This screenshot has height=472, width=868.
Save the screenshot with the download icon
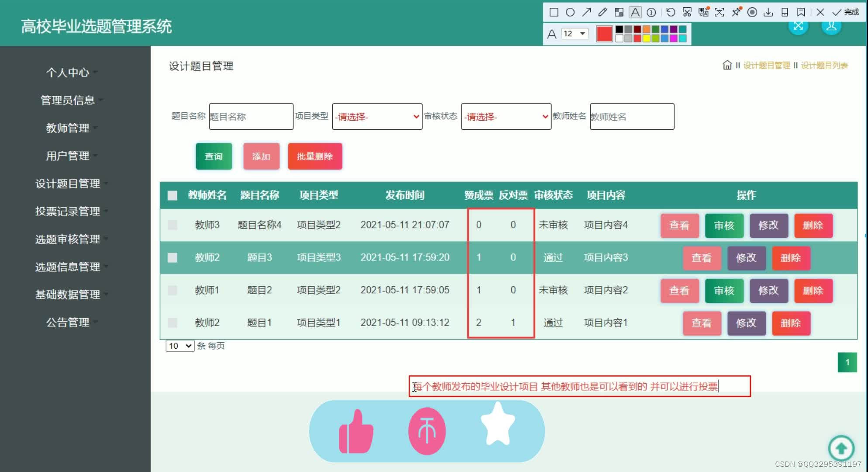coord(768,12)
